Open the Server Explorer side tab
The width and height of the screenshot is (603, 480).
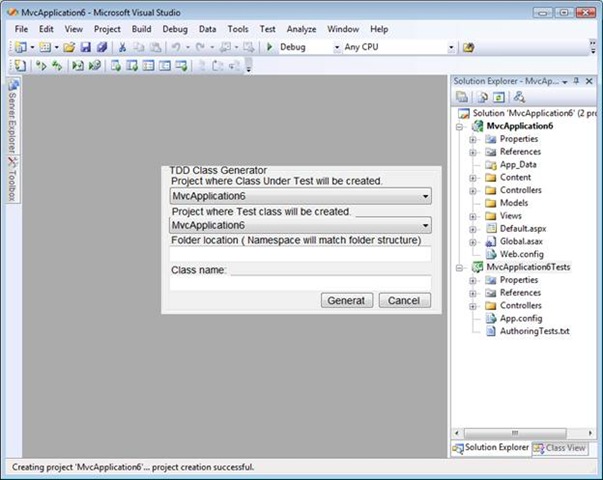click(13, 116)
